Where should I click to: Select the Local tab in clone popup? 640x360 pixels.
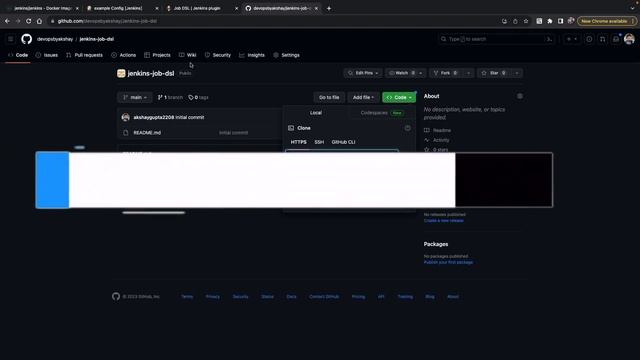point(316,113)
